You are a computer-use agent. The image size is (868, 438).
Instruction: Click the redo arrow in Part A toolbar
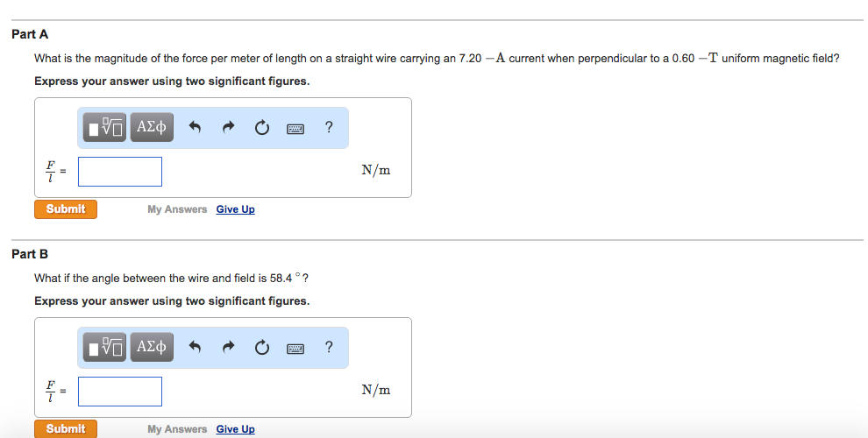[x=228, y=128]
